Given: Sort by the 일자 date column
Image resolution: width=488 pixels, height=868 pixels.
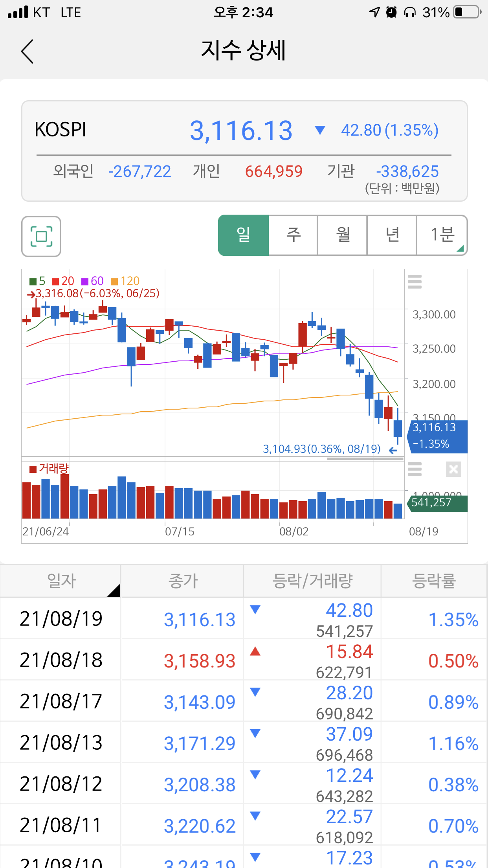Looking at the screenshot, I should (61, 581).
